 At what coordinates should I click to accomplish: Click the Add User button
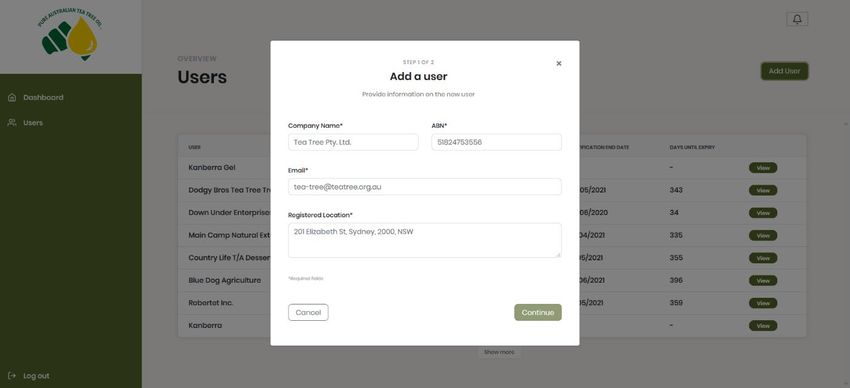coord(784,71)
